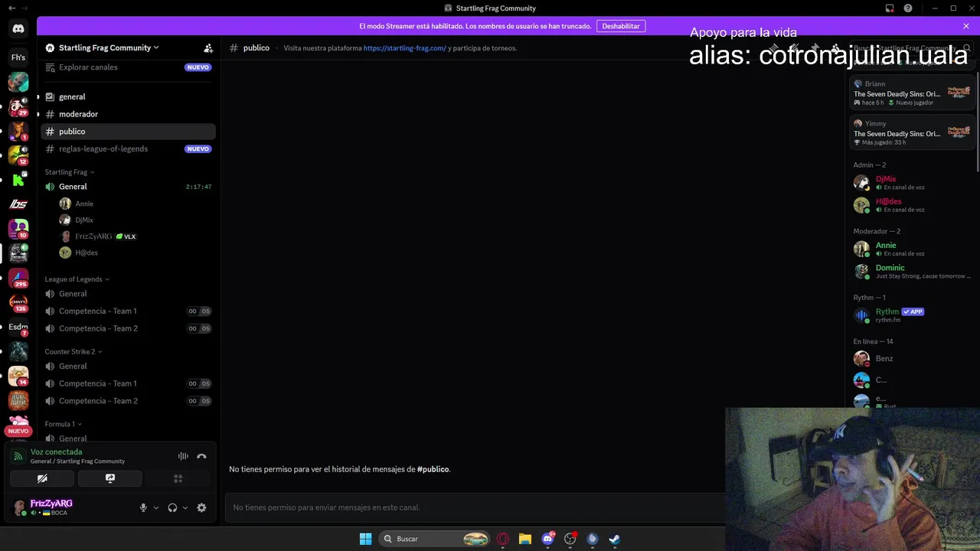Start screen share button
Viewport: 980px width, 551px height.
tap(110, 478)
